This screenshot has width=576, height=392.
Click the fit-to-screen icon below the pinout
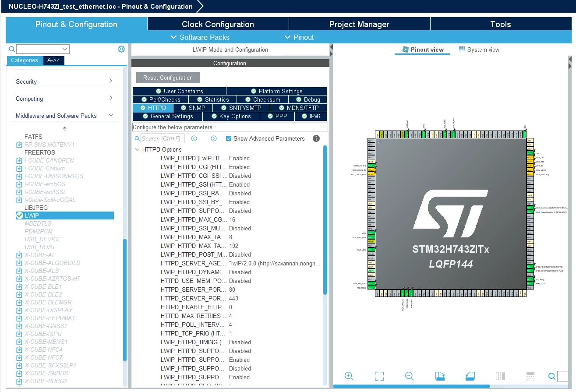point(379,376)
